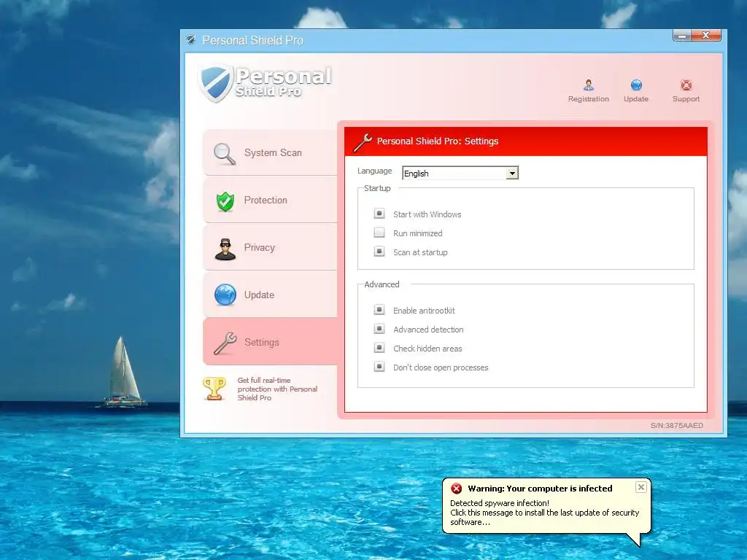Switch to the Protection tab
This screenshot has height=560, width=747.
point(270,201)
